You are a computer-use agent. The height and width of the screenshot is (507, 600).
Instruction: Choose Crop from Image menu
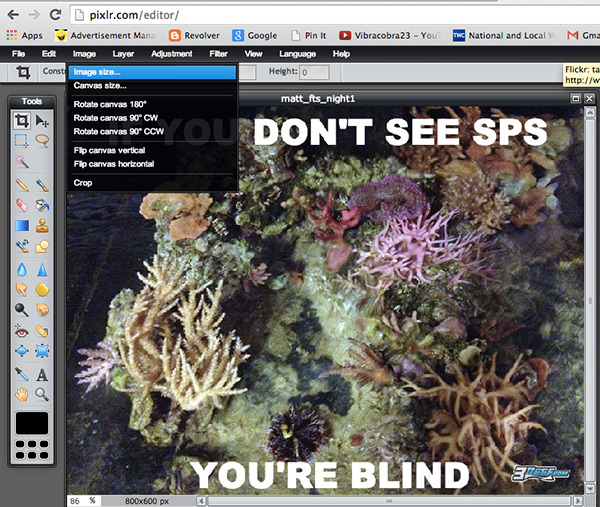pos(152,183)
